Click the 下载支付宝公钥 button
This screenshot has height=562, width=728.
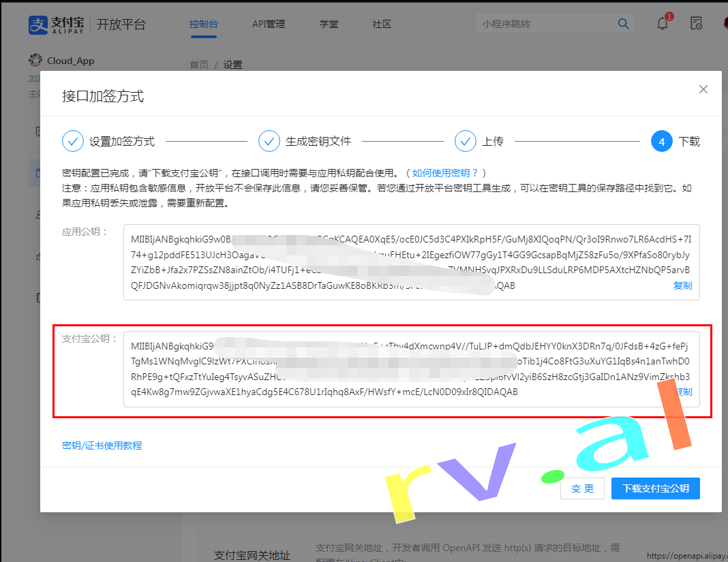(656, 488)
